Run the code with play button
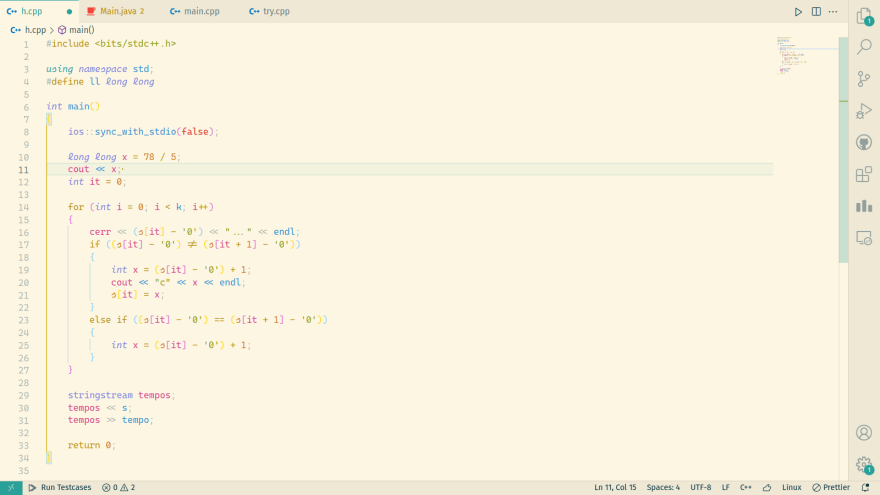Screen dimensions: 880x495 (798, 11)
